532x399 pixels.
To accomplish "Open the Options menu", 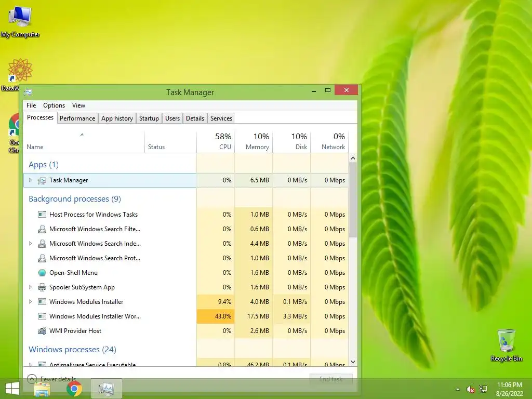I will (54, 105).
